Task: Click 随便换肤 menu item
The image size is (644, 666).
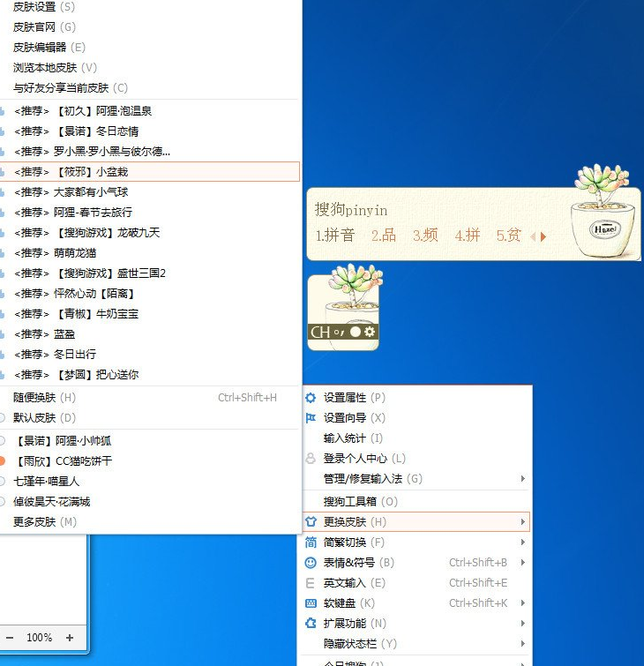Action: tap(149, 398)
